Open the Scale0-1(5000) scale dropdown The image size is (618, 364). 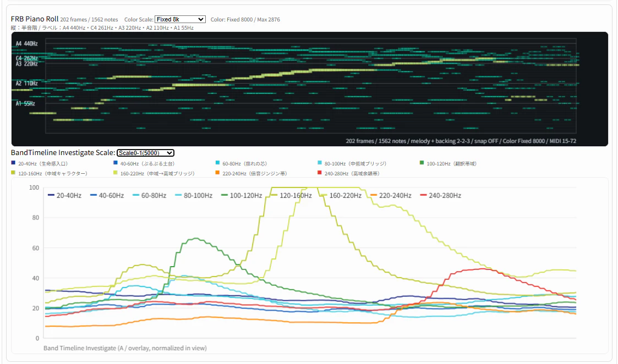(x=145, y=153)
